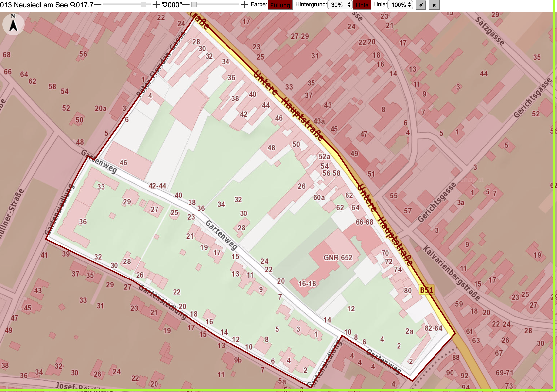Click the zoom minus icon
Screen dimensions: 557x392
tap(98, 5)
